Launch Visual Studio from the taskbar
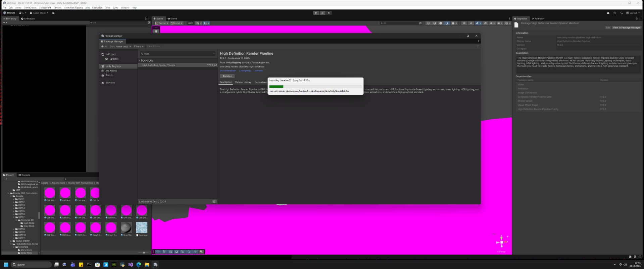The width and height of the screenshot is (644, 269). (x=130, y=265)
